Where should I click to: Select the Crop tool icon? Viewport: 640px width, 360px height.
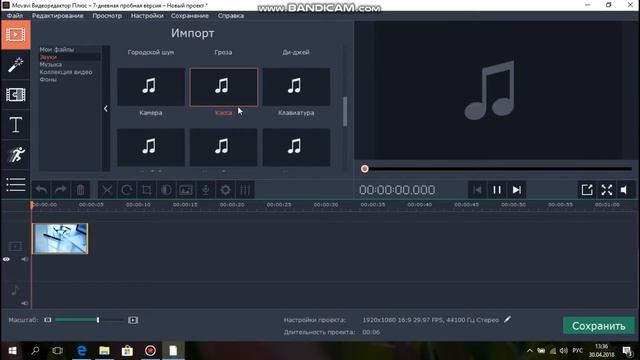point(147,190)
